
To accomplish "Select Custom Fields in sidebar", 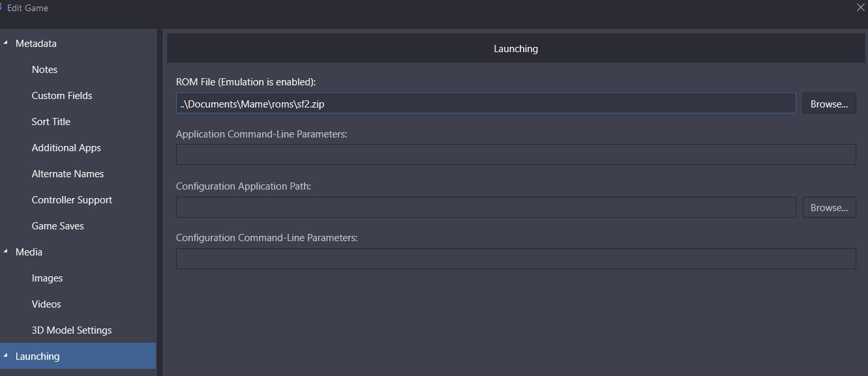I will click(62, 95).
